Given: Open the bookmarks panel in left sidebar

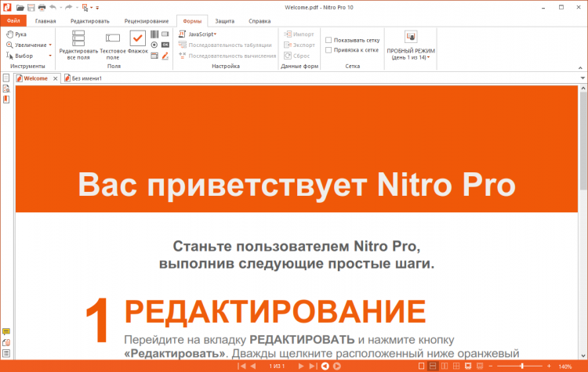Looking at the screenshot, I should (6, 99).
